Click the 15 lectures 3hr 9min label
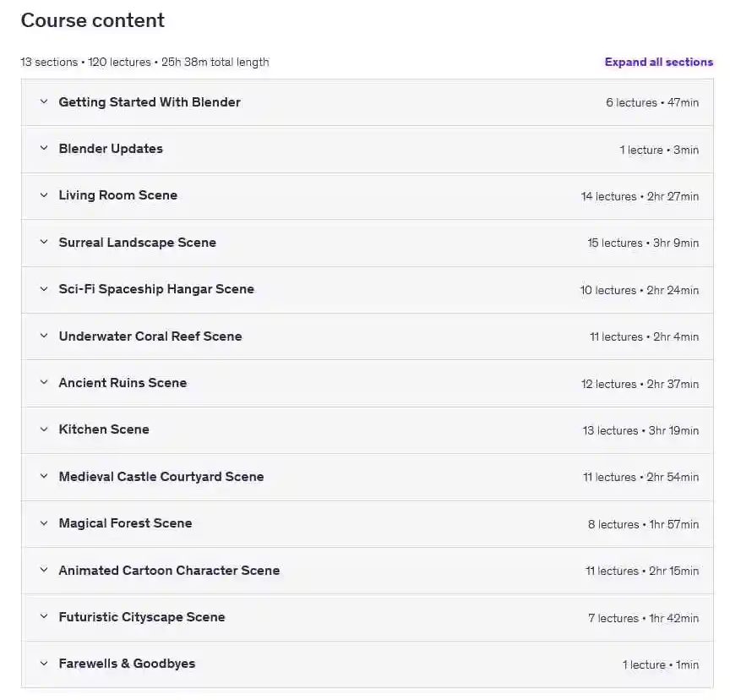 pyautogui.click(x=643, y=243)
